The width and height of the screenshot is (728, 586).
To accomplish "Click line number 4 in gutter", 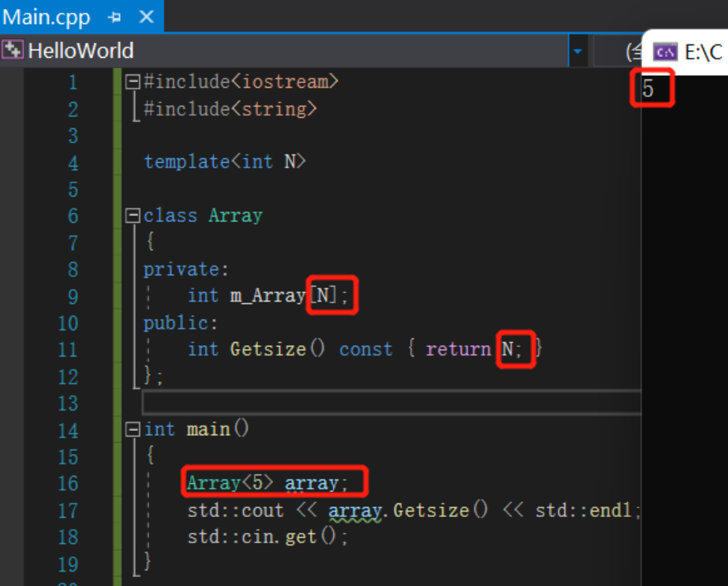I will [x=73, y=163].
